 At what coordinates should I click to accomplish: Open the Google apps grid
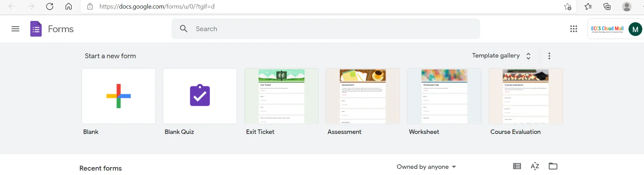(574, 29)
